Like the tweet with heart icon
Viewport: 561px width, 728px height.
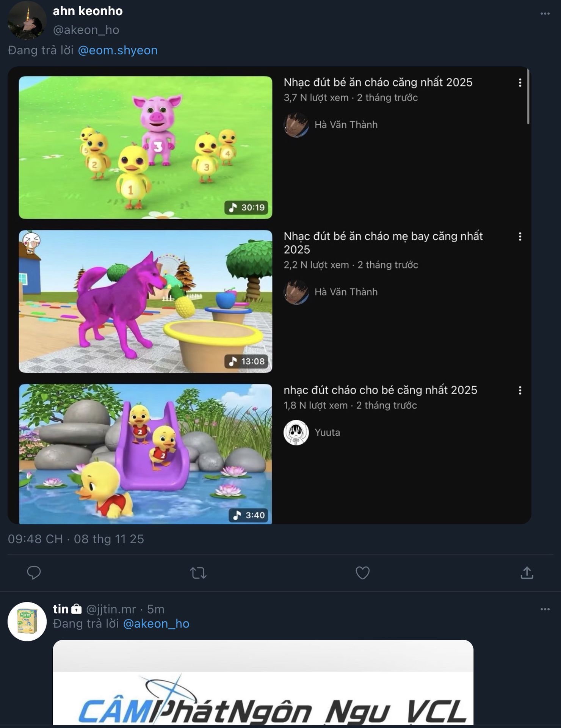pyautogui.click(x=362, y=573)
